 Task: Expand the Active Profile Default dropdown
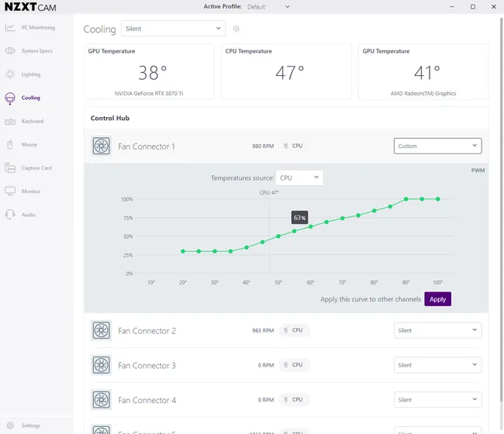268,6
